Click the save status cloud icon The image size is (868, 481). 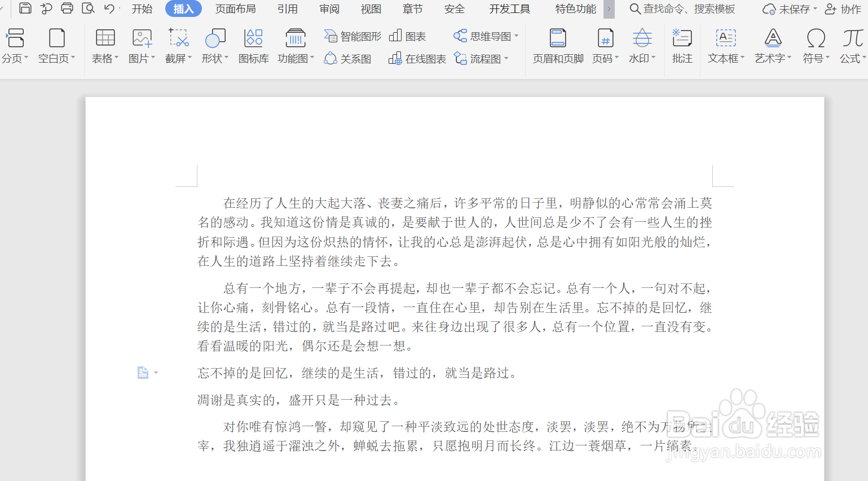(x=770, y=9)
